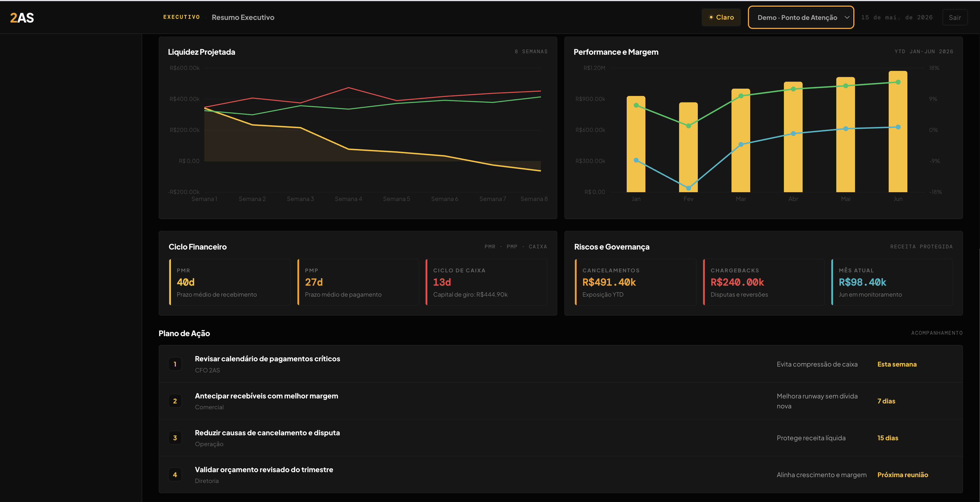Click the Operação owner label

tap(209, 444)
